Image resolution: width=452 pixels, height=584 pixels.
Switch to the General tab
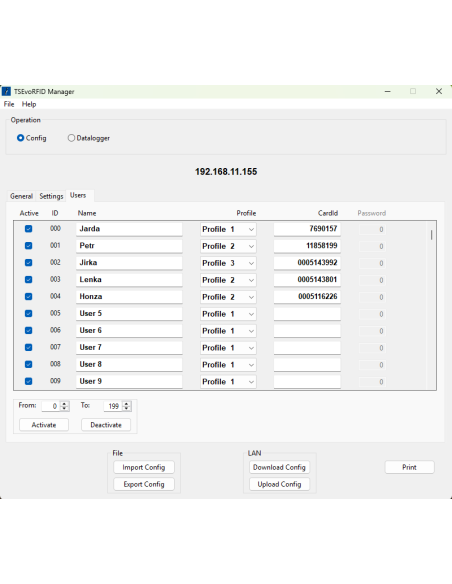tap(21, 196)
